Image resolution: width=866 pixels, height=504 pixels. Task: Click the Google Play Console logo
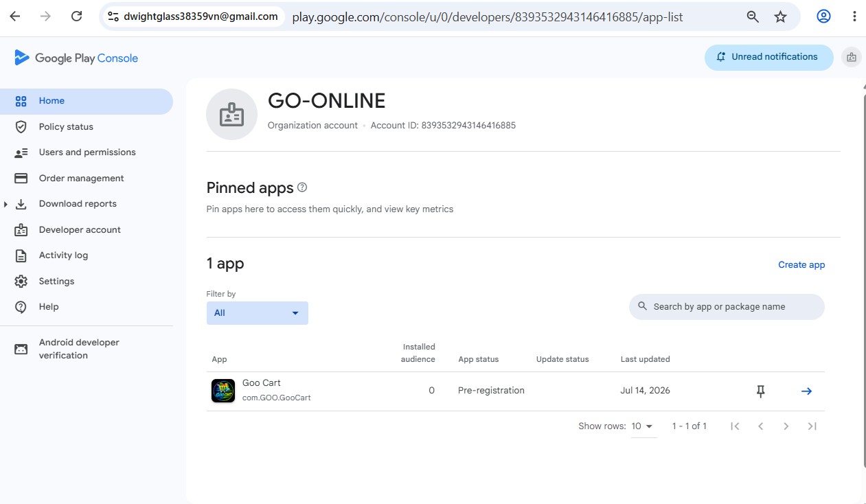[x=76, y=58]
